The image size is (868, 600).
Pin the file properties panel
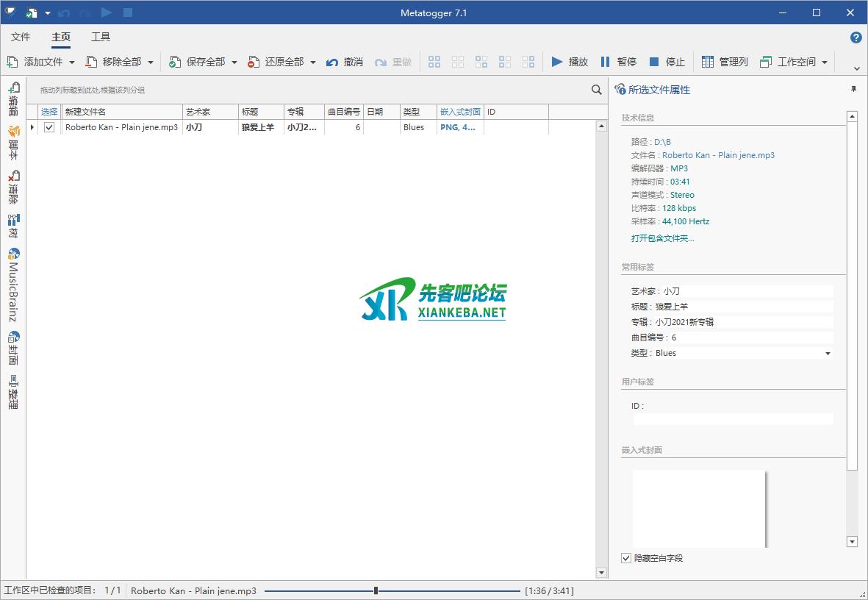pos(853,89)
